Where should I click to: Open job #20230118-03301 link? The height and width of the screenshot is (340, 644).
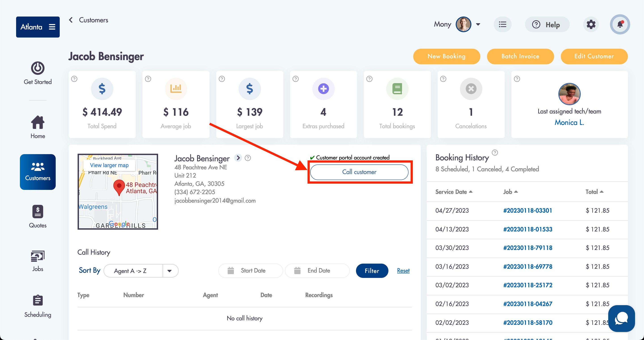point(527,211)
